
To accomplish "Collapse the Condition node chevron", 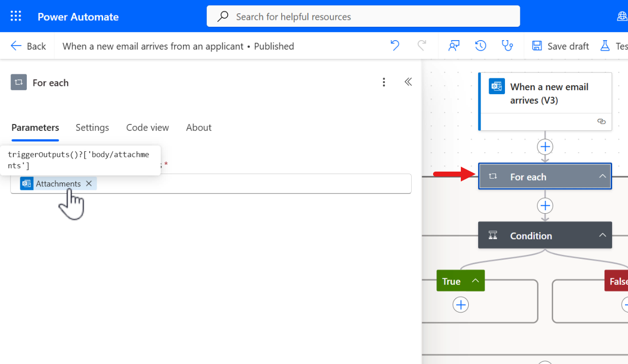I will 602,236.
